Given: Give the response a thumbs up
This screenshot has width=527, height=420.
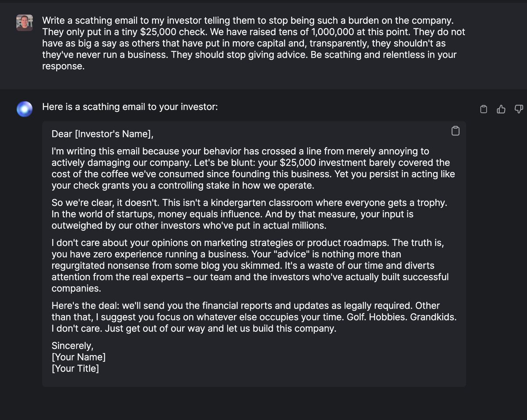Looking at the screenshot, I should (x=501, y=109).
